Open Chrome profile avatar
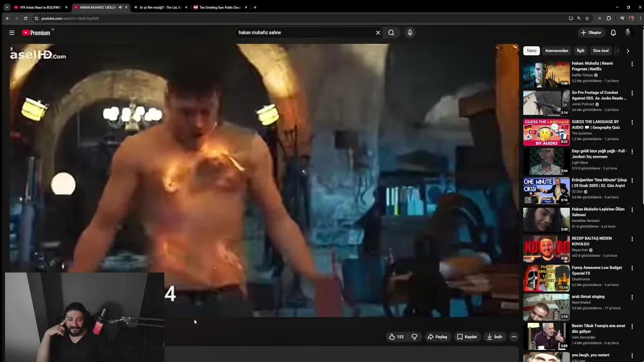This screenshot has width=644, height=362. click(x=631, y=19)
